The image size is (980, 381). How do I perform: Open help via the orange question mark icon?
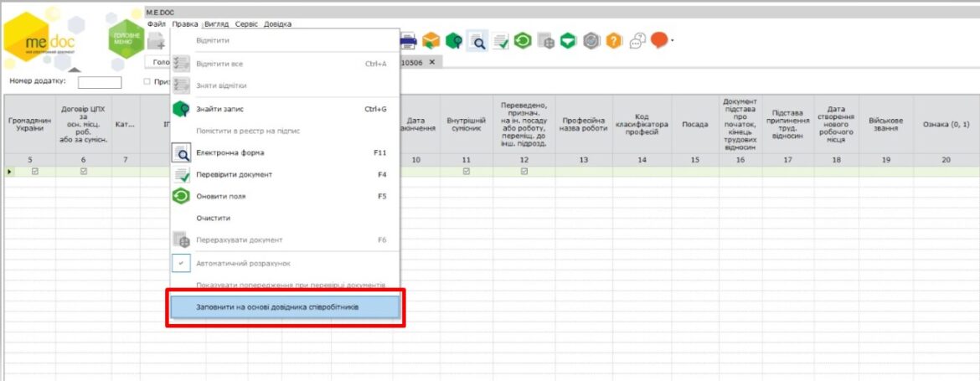[614, 41]
